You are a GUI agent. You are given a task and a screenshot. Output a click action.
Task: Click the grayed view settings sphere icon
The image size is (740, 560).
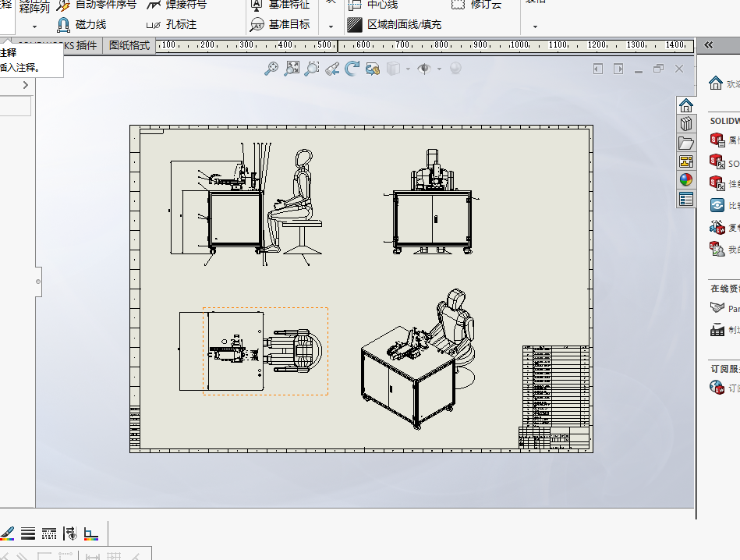(455, 69)
